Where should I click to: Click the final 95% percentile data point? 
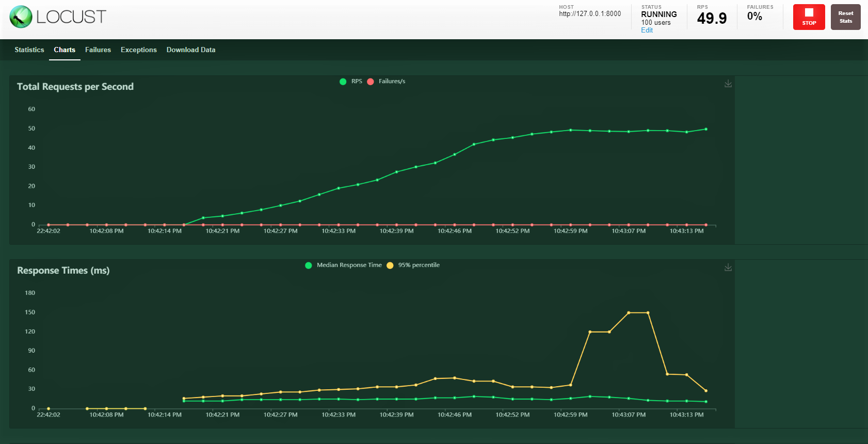(x=706, y=391)
